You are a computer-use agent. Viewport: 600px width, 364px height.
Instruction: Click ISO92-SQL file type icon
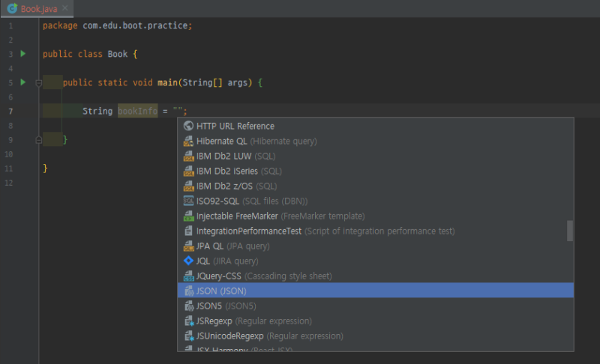coord(188,201)
